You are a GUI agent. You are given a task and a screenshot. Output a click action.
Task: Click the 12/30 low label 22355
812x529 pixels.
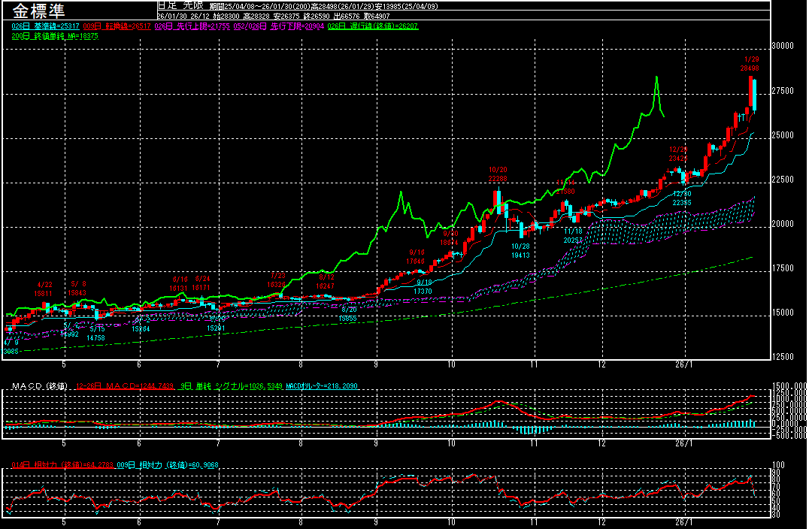click(682, 203)
